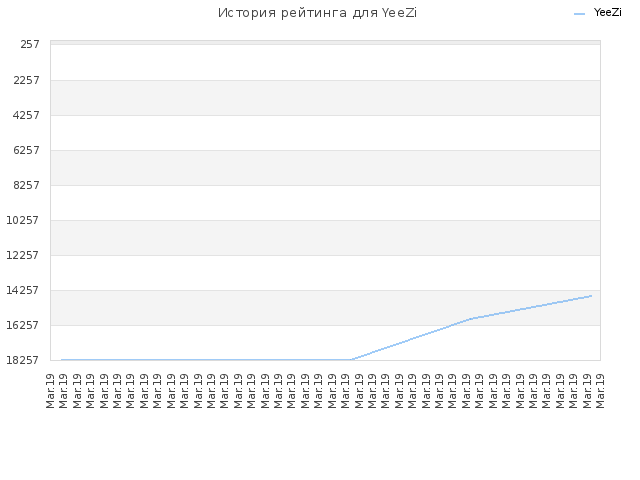This screenshot has height=480, width=640.
Task: Click the chart title 'История рейтинга для YeeZi'
Action: coord(317,13)
